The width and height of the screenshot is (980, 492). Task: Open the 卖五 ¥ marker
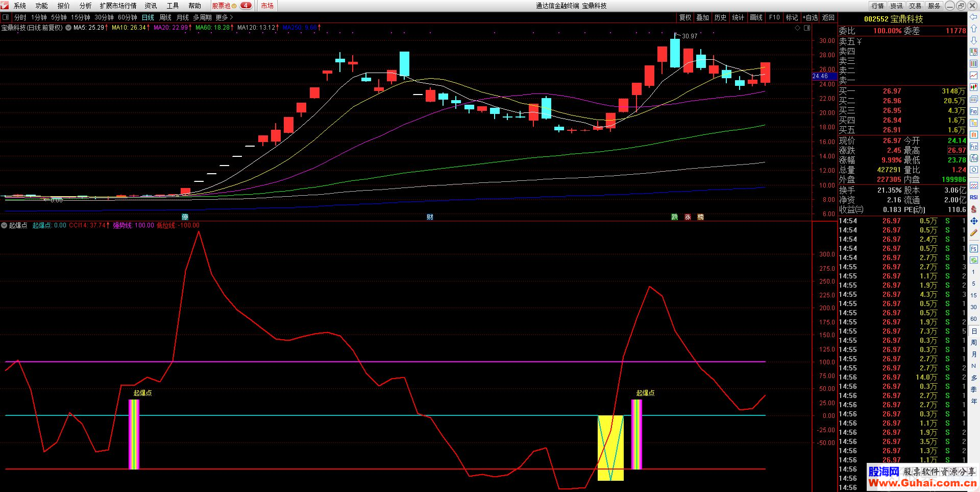[x=859, y=41]
